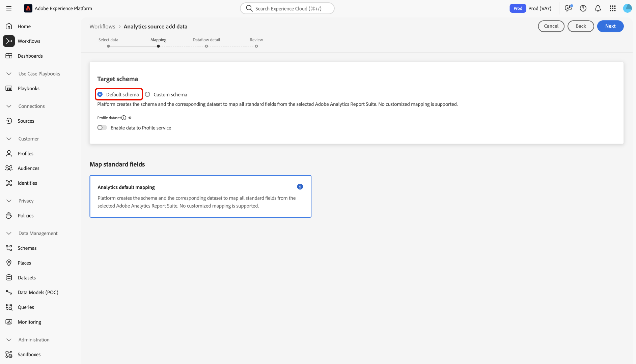Open the feedback chat icon
Image resolution: width=636 pixels, height=364 pixels.
point(569,8)
